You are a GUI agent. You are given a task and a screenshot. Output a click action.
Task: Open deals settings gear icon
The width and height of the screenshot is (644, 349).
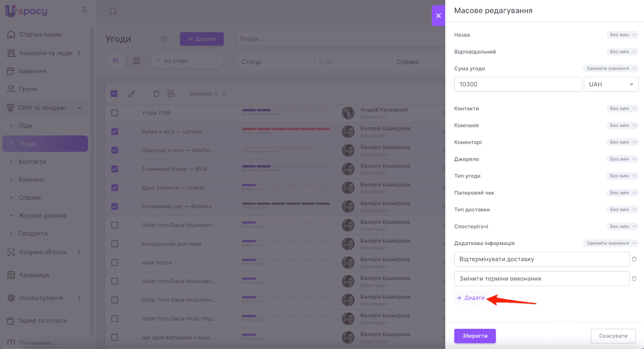[164, 39]
